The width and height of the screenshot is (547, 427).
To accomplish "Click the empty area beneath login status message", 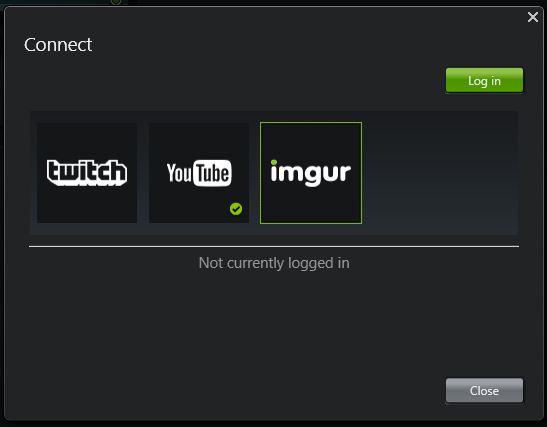I will pyautogui.click(x=274, y=321).
